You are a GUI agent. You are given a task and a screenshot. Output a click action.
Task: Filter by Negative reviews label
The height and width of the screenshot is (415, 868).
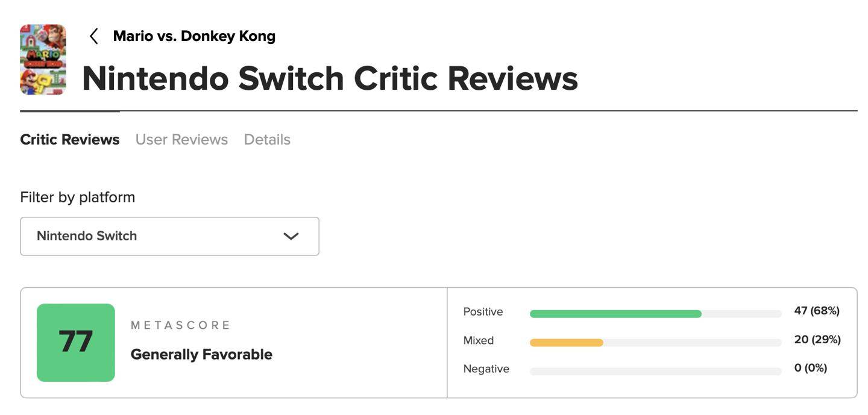(x=486, y=369)
